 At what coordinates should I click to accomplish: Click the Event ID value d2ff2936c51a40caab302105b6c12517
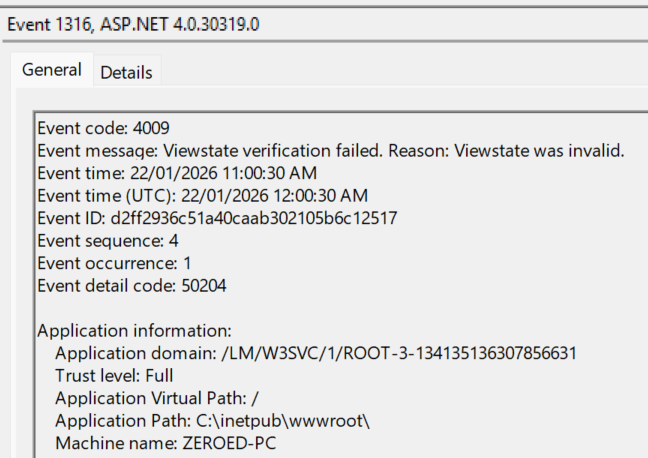(x=255, y=217)
